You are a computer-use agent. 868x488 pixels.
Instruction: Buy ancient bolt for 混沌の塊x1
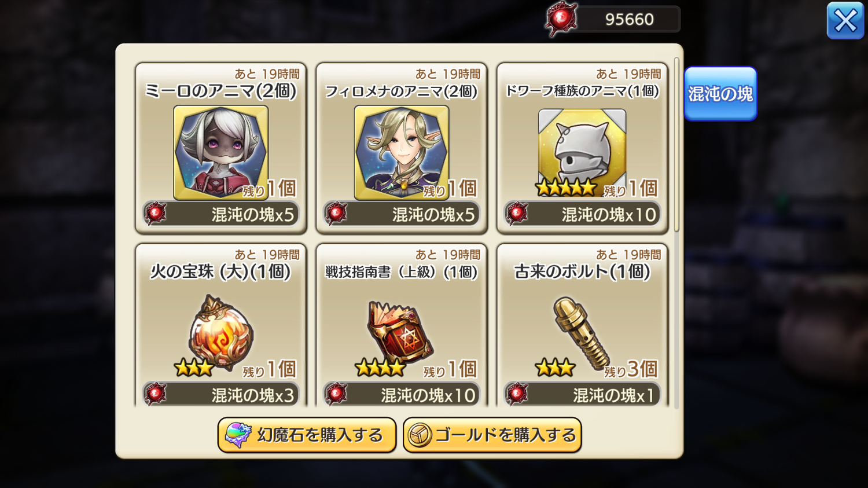(582, 394)
